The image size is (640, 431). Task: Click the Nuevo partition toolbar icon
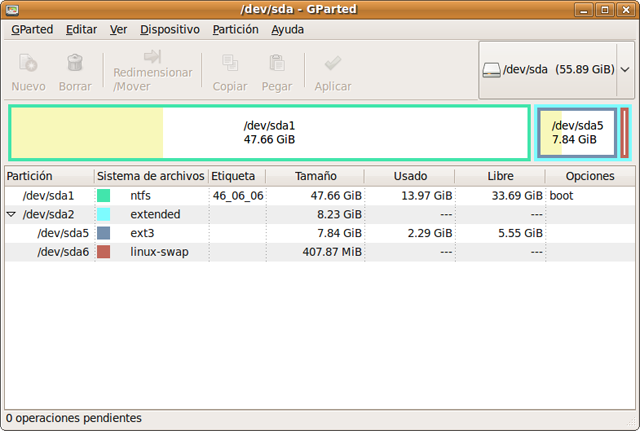pos(28,64)
